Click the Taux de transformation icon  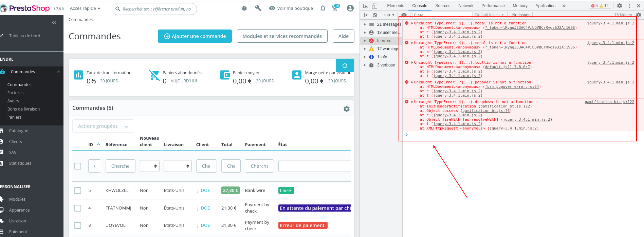coord(78,75)
